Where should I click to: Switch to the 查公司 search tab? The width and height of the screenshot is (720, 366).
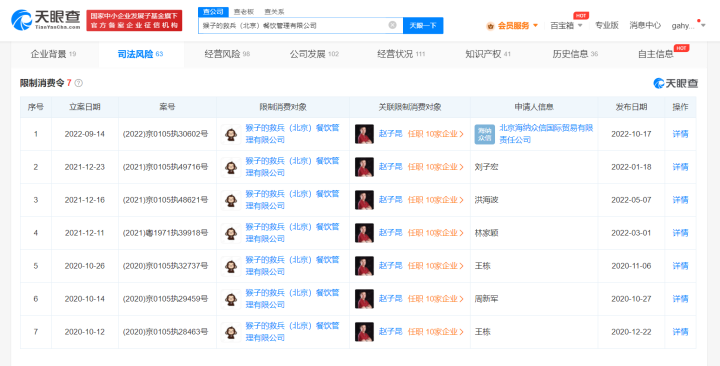pos(213,12)
